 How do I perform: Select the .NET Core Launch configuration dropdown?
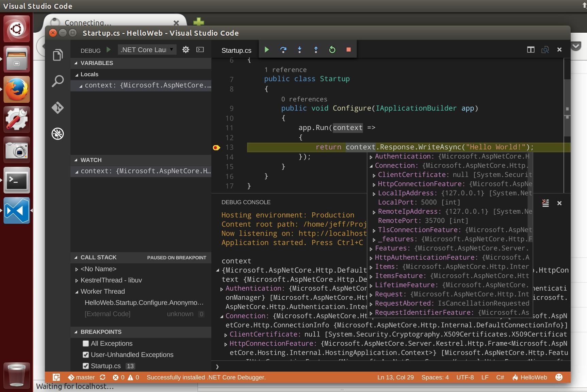tap(147, 50)
